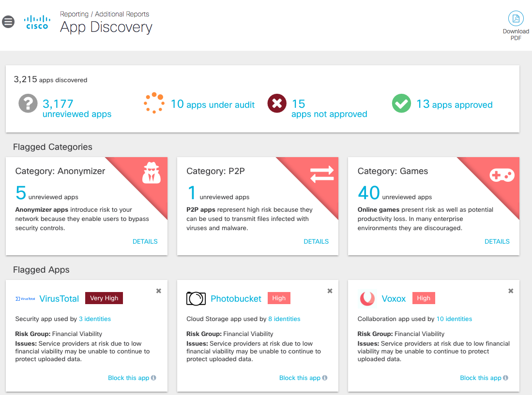The height and width of the screenshot is (395, 532).
Task: Click the Anonymizer spy category icon
Action: [152, 173]
